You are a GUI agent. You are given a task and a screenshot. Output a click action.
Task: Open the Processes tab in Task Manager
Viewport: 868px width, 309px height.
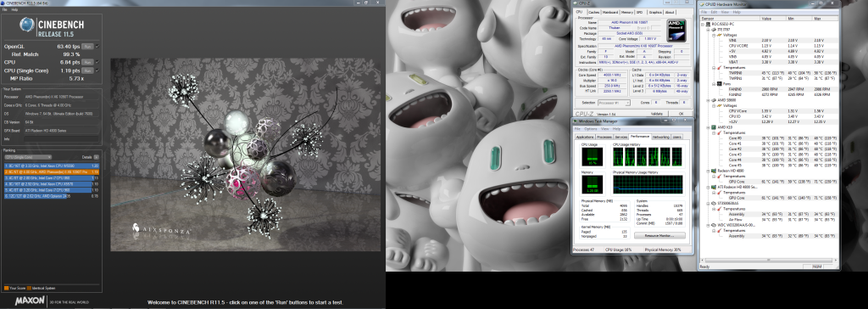604,137
